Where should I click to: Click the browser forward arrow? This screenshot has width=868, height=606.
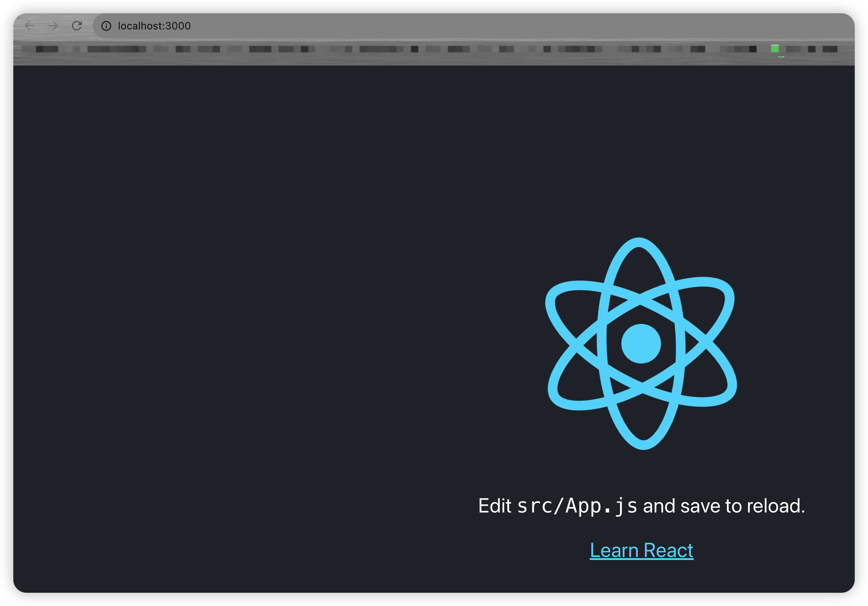coord(53,26)
